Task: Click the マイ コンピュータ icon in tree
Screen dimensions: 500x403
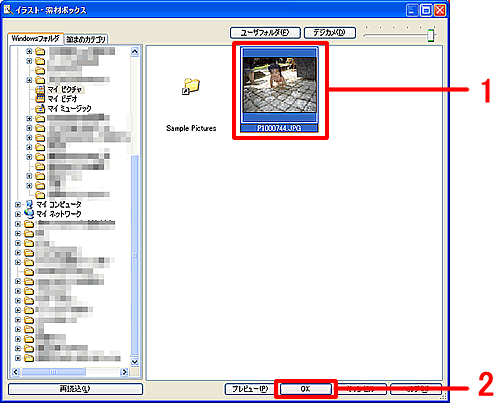Action: tap(29, 204)
